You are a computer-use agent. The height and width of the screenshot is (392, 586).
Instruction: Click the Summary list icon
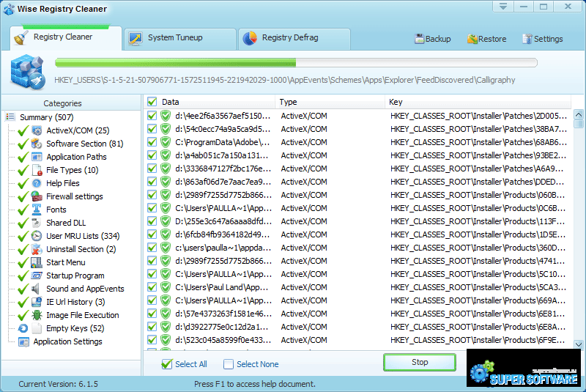pos(10,117)
